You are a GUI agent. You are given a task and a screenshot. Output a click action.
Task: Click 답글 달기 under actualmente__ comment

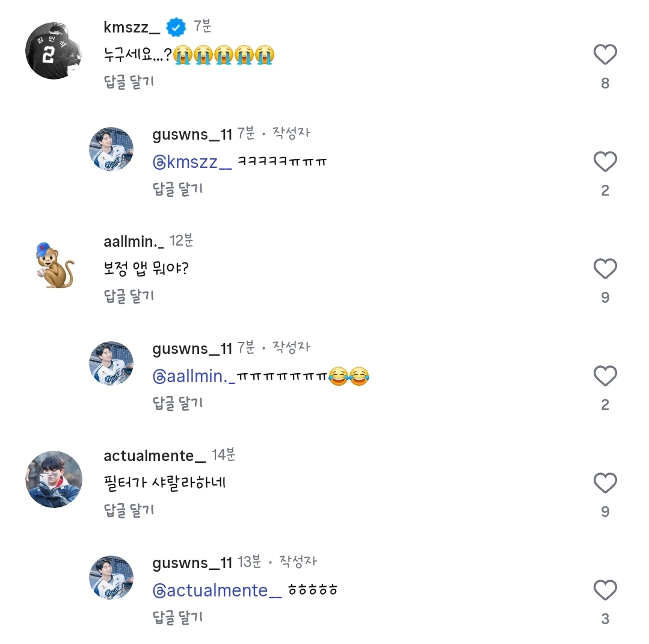pos(129,510)
